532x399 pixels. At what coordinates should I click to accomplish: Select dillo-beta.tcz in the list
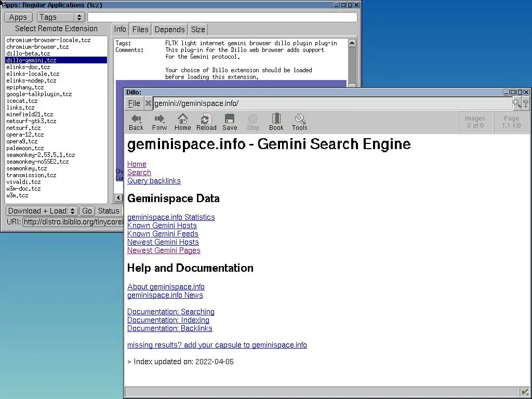(x=56, y=54)
